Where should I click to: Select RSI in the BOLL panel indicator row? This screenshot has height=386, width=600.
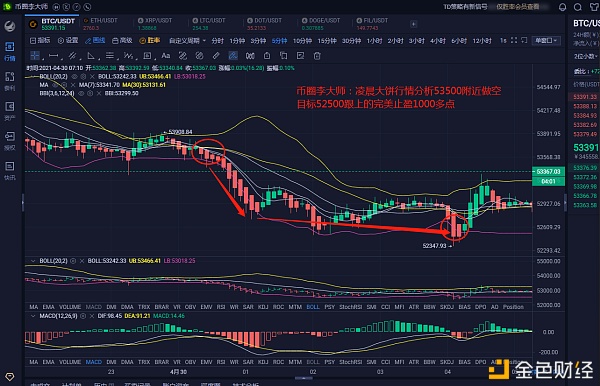click(221, 307)
